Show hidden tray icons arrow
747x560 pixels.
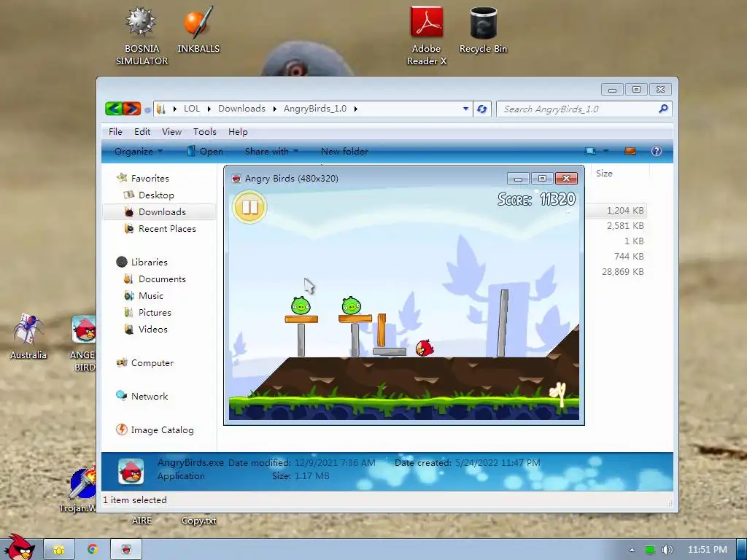[632, 550]
